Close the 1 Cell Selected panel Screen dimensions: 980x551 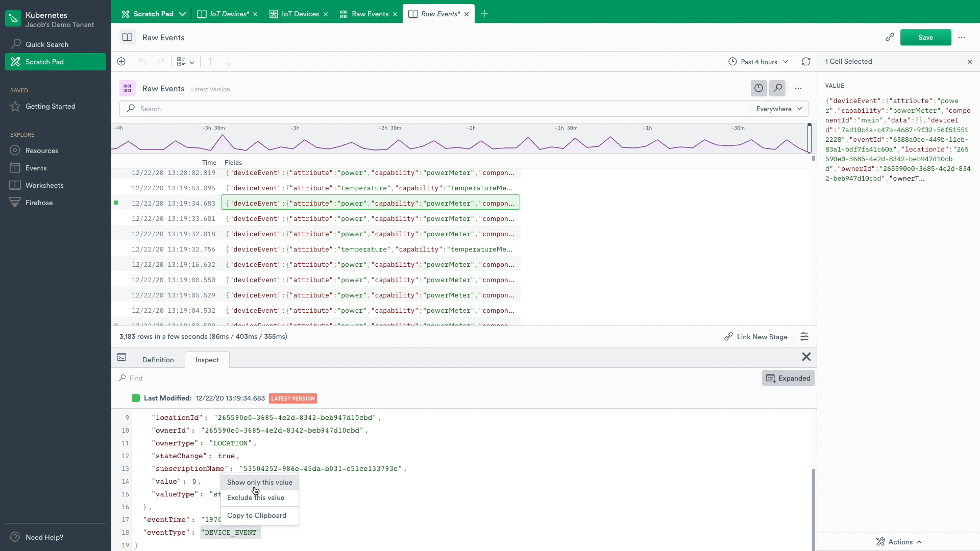[970, 62]
